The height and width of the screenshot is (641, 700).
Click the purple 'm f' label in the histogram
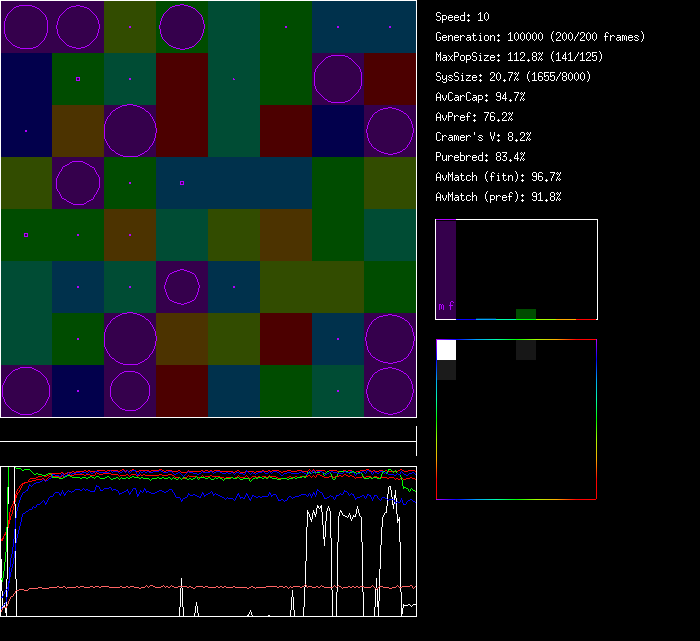(446, 305)
